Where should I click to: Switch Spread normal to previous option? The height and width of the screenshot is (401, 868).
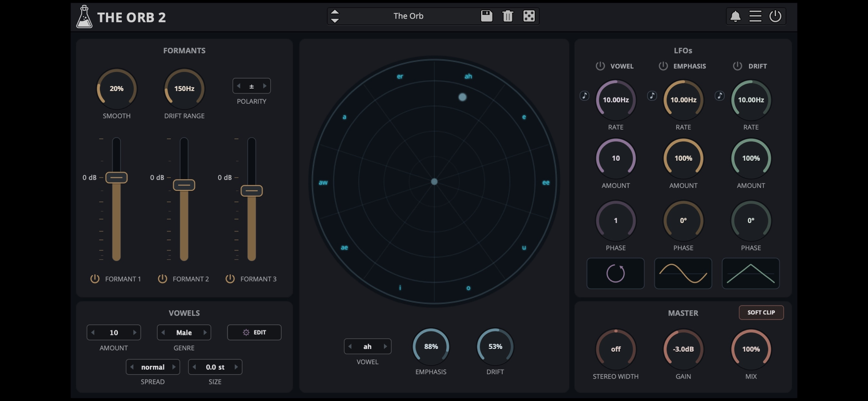[x=132, y=367]
